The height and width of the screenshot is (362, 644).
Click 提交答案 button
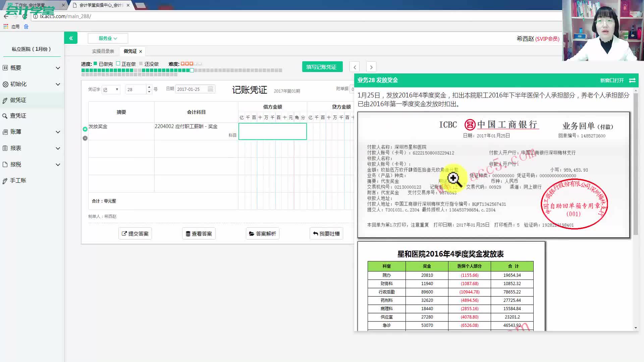135,234
